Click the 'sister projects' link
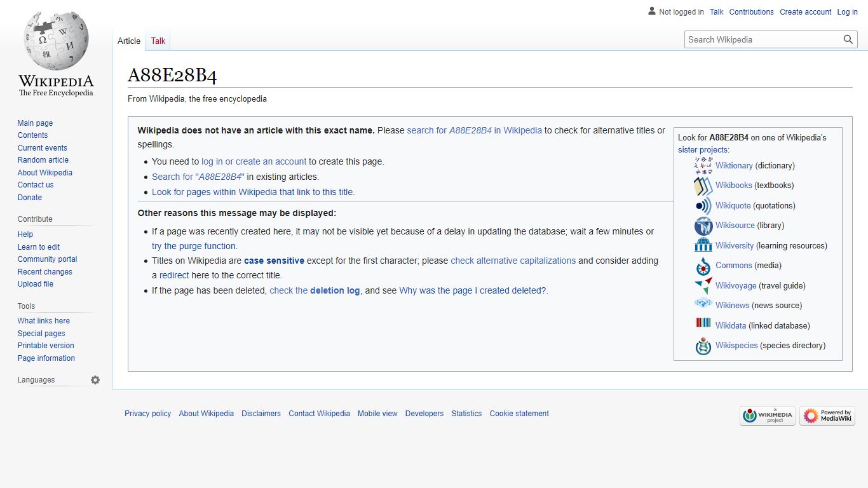This screenshot has width=868, height=488. 703,150
